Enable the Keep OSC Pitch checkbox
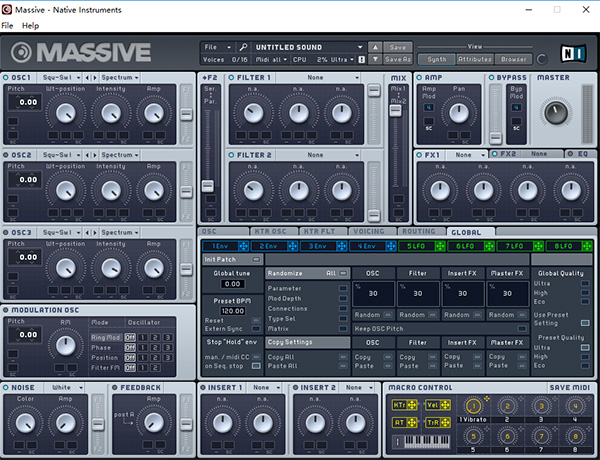The width and height of the screenshot is (600, 460). point(522,328)
